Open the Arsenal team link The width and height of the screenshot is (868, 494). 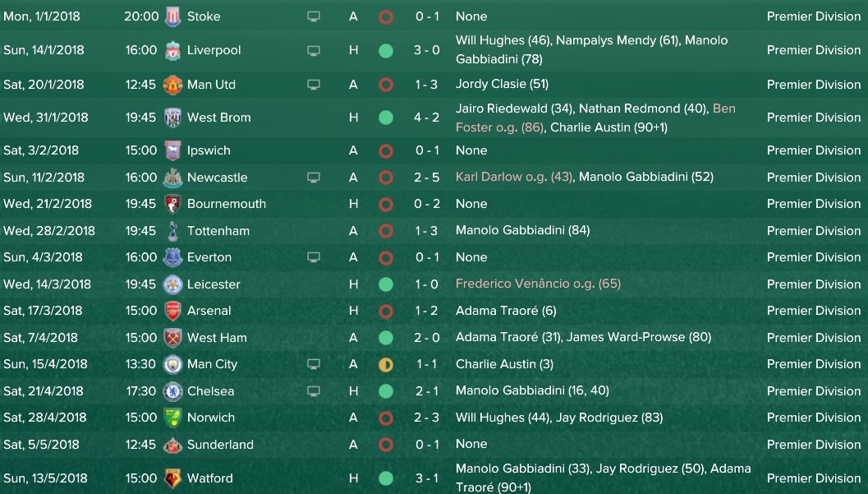point(209,311)
